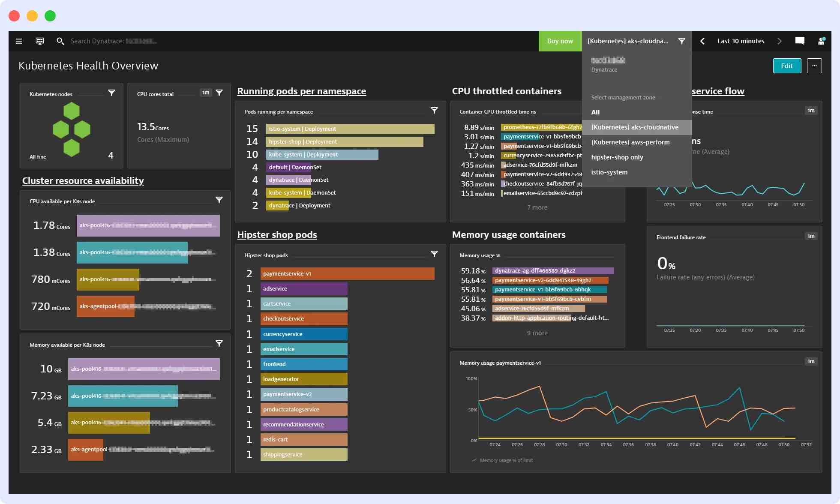Viewport: 840px width, 504px height.
Task: Click the search magnifier icon
Action: pos(60,41)
